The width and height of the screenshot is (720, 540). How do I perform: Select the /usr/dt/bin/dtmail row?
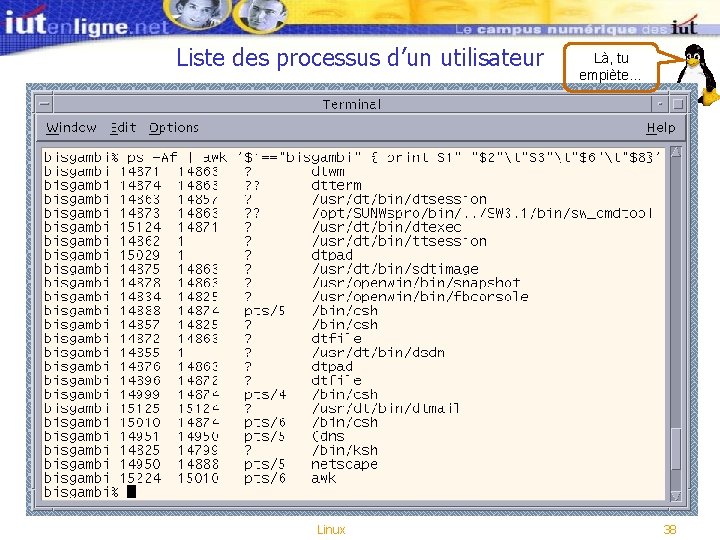[252, 408]
